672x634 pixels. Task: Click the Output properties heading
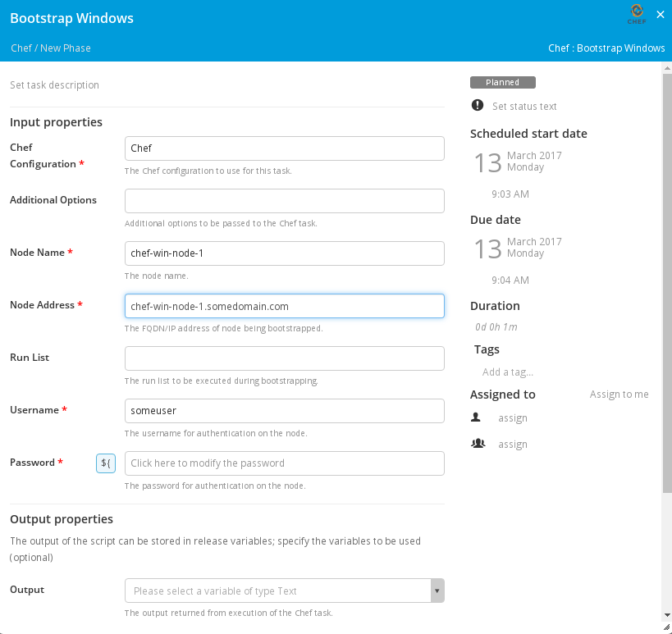point(62,519)
